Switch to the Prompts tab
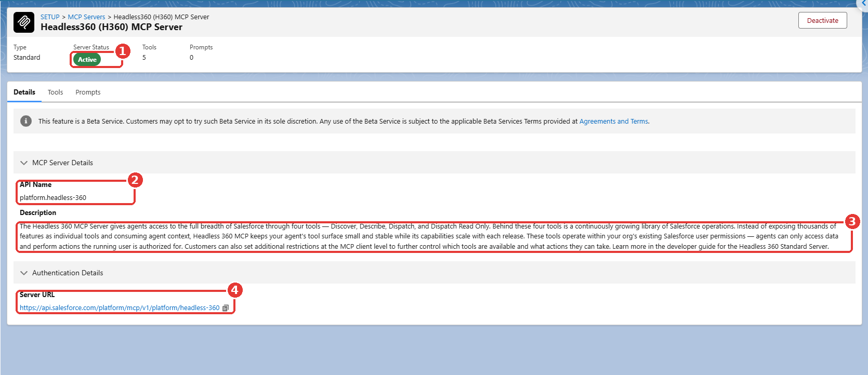Screen dimensions: 868x375 [x=88, y=92]
